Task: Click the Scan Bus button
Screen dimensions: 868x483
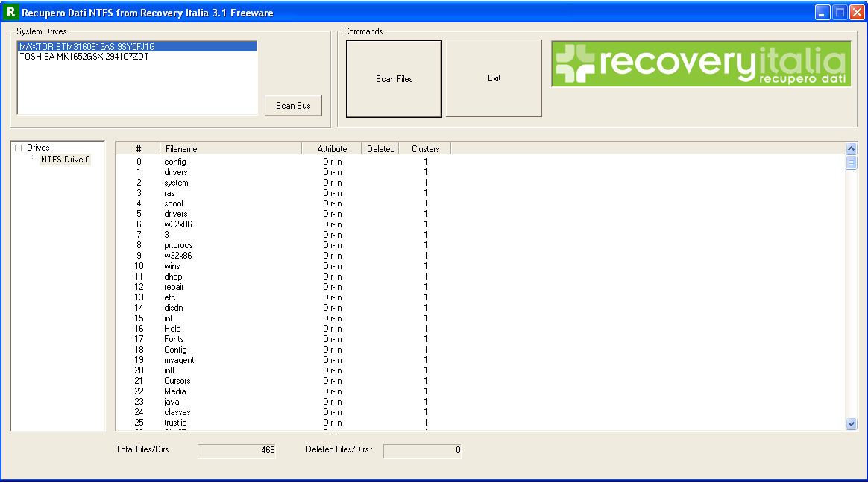Action: tap(293, 106)
